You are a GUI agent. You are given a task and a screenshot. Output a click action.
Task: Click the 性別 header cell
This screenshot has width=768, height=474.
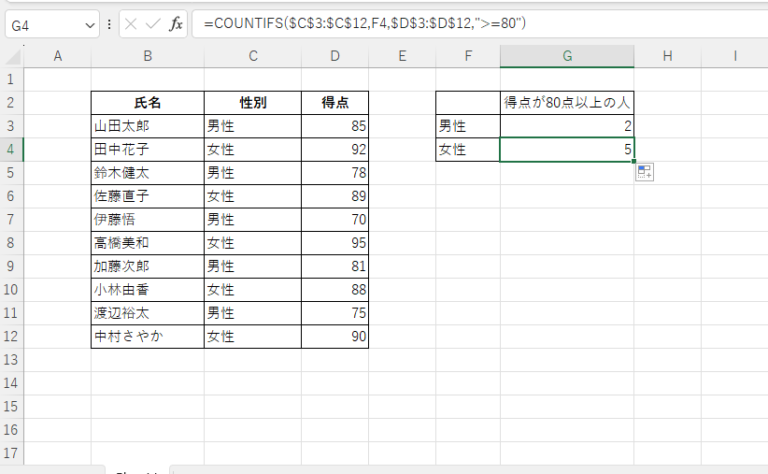point(252,102)
